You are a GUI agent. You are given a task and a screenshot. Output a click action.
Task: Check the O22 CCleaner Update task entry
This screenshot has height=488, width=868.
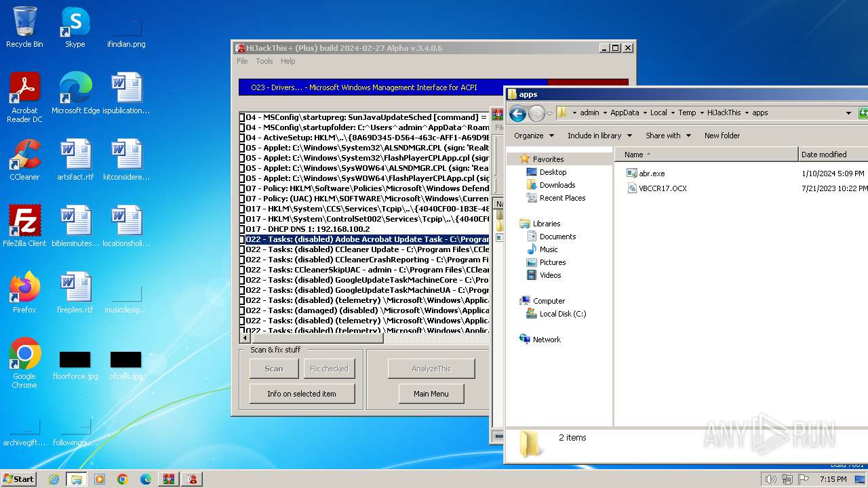(242, 249)
